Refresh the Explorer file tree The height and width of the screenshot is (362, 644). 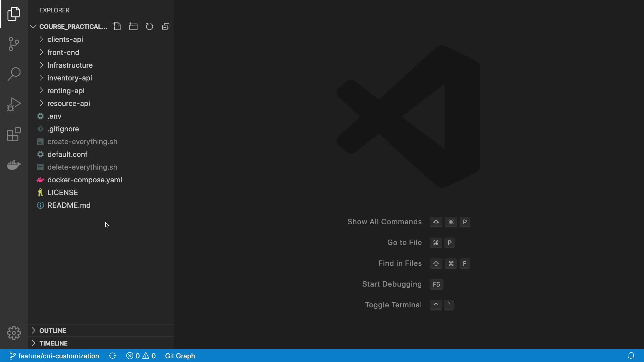(149, 26)
